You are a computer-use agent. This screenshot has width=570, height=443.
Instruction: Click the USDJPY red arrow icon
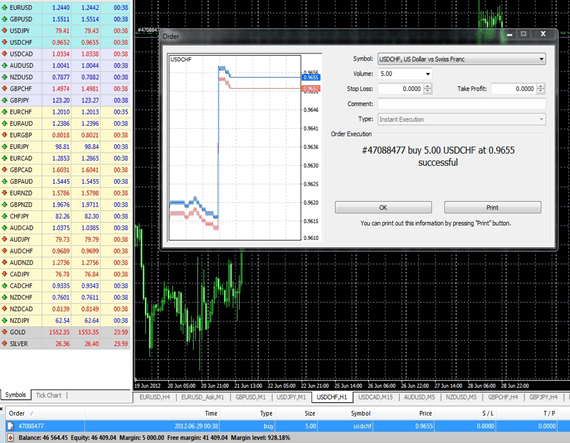click(4, 31)
